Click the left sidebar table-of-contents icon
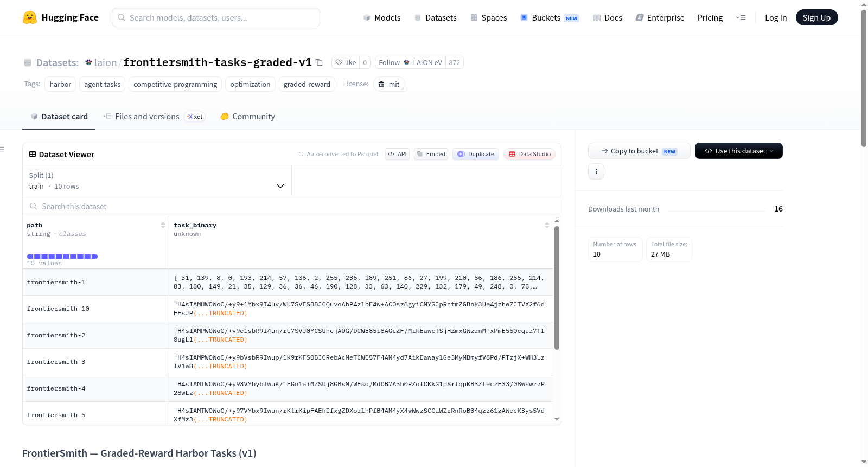 tap(2, 149)
